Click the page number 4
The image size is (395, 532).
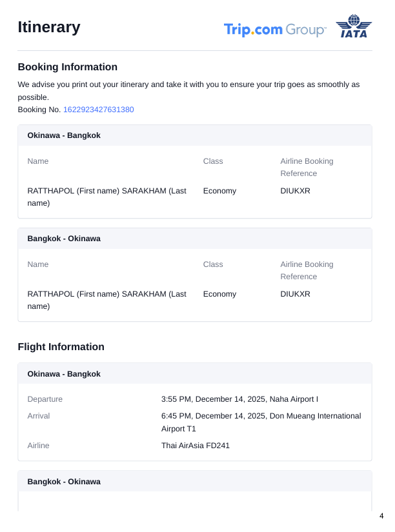pos(381,516)
